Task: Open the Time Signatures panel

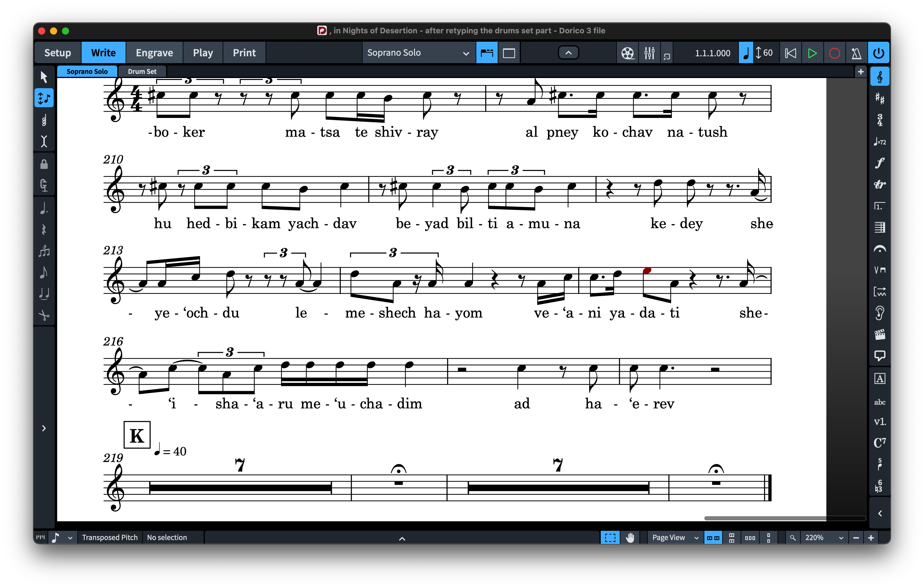Action: (x=879, y=120)
